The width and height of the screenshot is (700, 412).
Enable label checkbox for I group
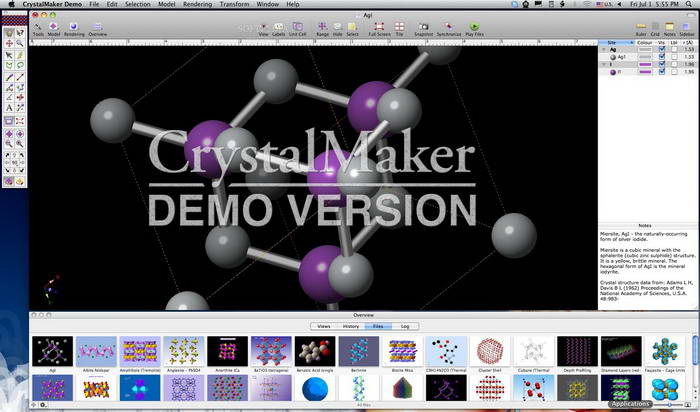click(674, 64)
